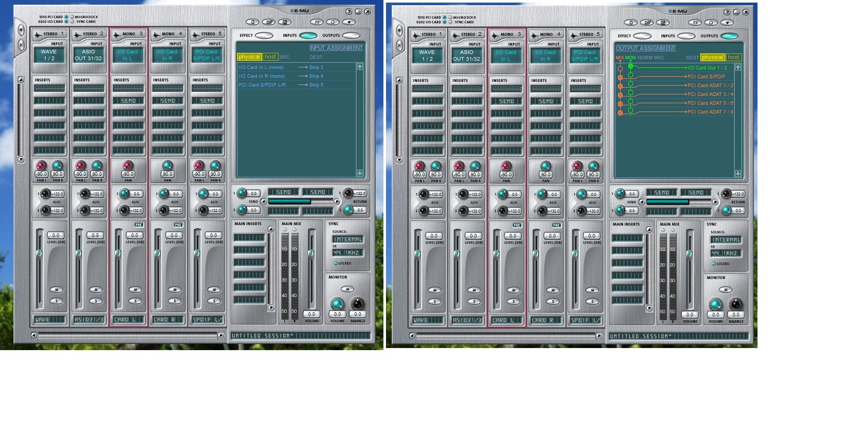The width and height of the screenshot is (868, 444).
Task: Click Open Session icon in right window
Action: pyautogui.click(x=647, y=22)
